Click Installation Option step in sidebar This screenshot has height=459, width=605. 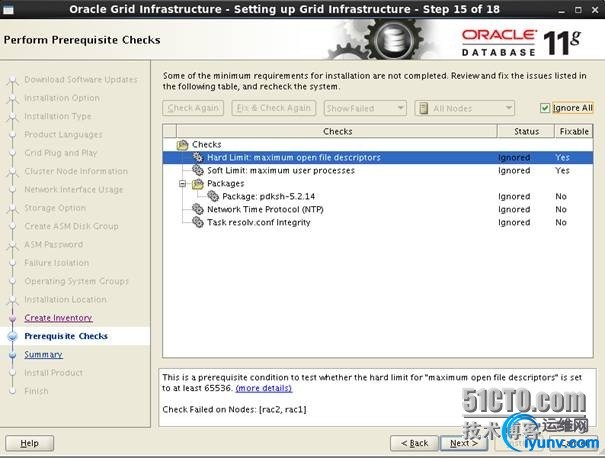[62, 98]
